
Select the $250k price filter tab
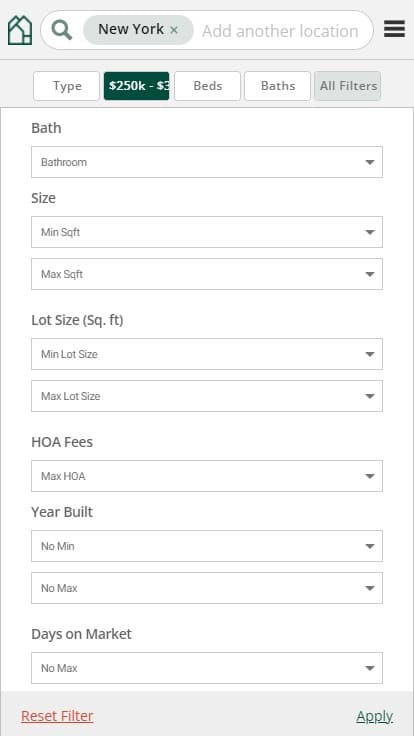click(x=137, y=86)
